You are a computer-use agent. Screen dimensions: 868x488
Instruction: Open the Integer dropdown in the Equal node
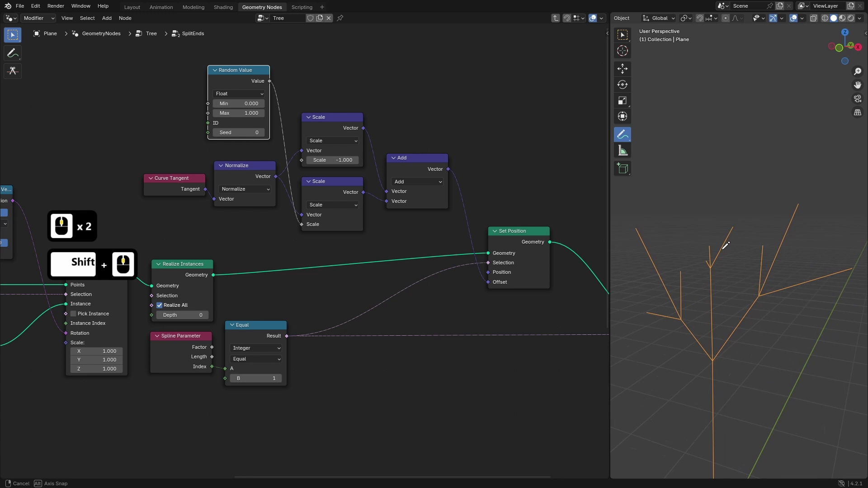[255, 348]
